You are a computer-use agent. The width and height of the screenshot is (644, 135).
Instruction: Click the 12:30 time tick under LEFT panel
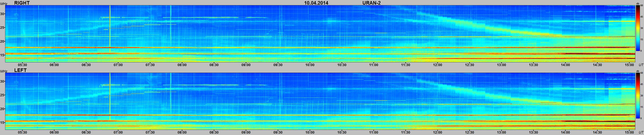point(470,132)
